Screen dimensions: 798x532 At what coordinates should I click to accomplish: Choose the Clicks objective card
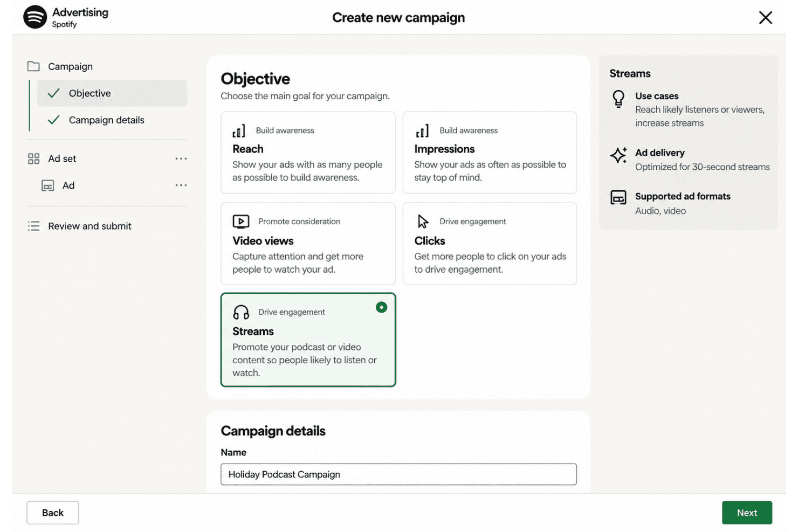click(490, 244)
